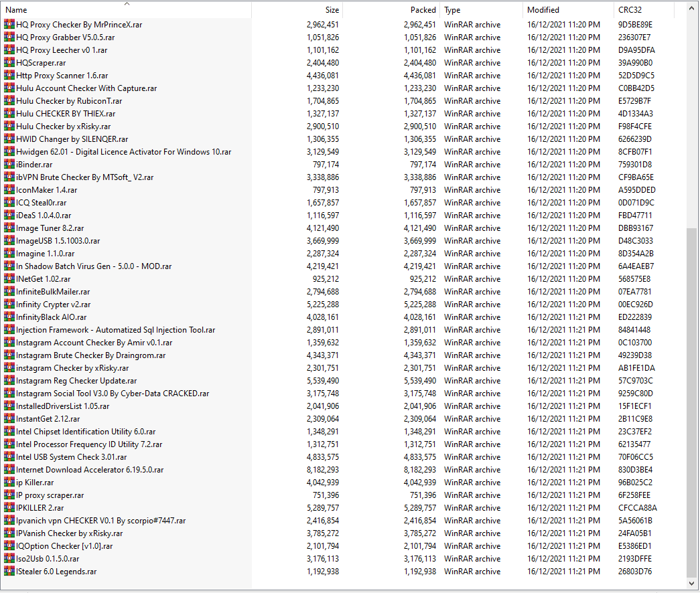Click CRC32 value 26803D76

[x=635, y=571]
